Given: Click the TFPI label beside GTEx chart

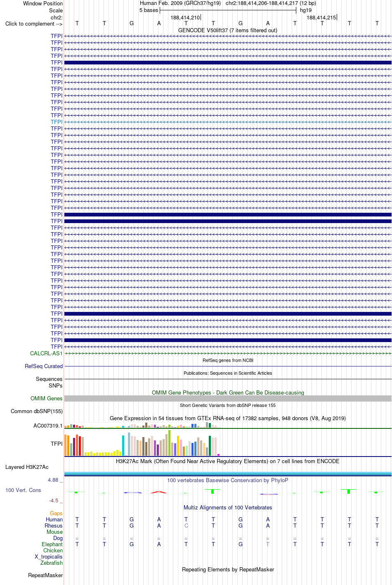Looking at the screenshot, I should click(57, 444).
